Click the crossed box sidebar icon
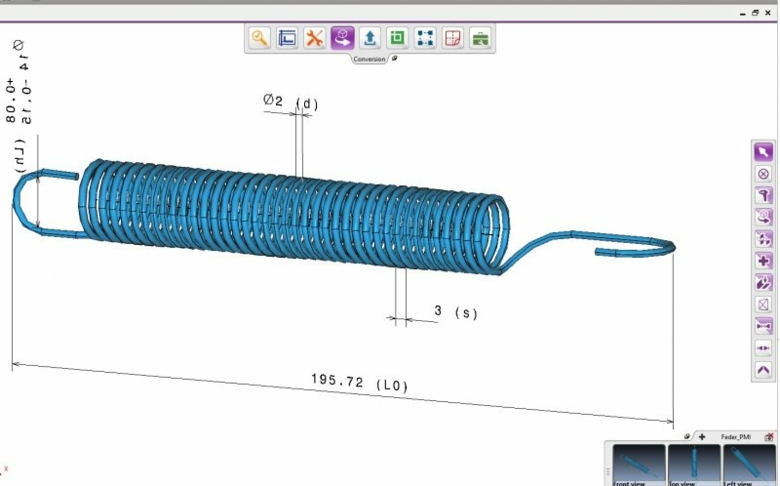The height and width of the screenshot is (486, 780). (x=764, y=304)
